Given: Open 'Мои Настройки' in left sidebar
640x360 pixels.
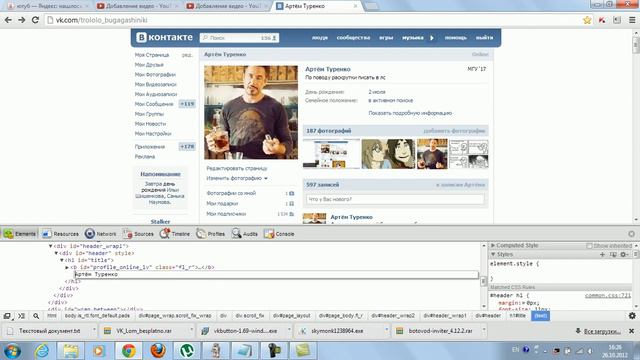Looking at the screenshot, I should pos(153,133).
